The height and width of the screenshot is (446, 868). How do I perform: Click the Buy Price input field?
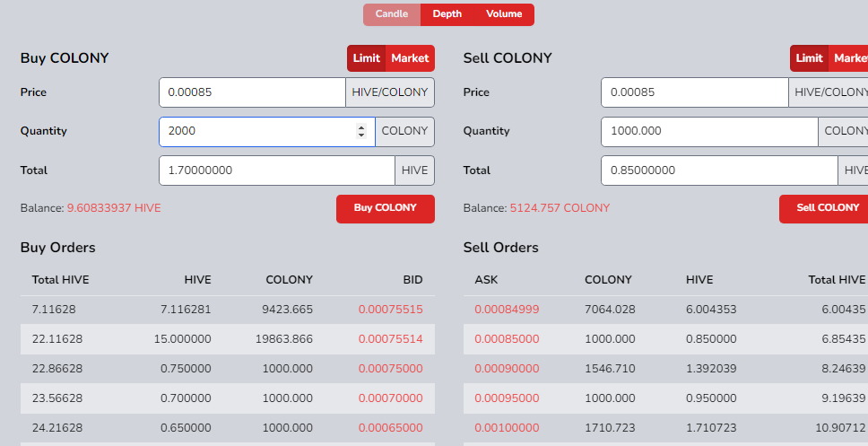coord(253,92)
